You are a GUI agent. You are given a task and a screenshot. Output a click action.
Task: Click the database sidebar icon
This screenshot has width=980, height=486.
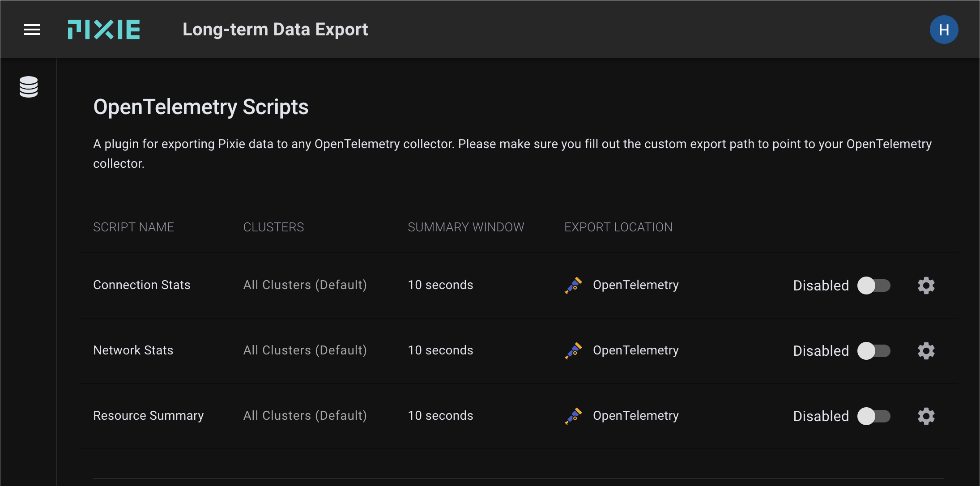(x=29, y=87)
